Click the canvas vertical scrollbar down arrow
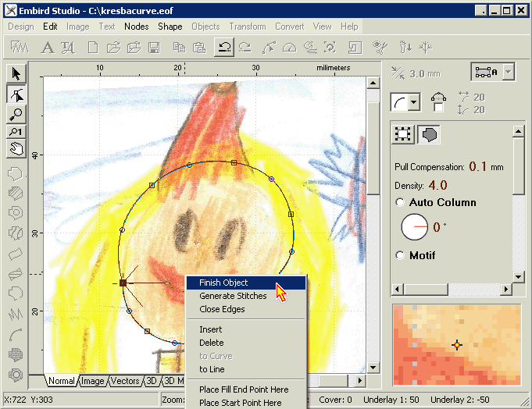 [373, 368]
